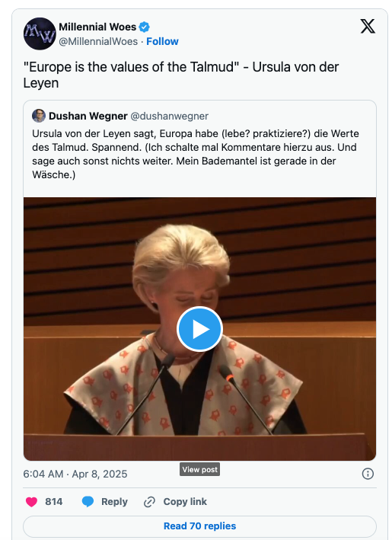Follow the MillennialWoes account
The height and width of the screenshot is (540, 392).
[x=162, y=41]
